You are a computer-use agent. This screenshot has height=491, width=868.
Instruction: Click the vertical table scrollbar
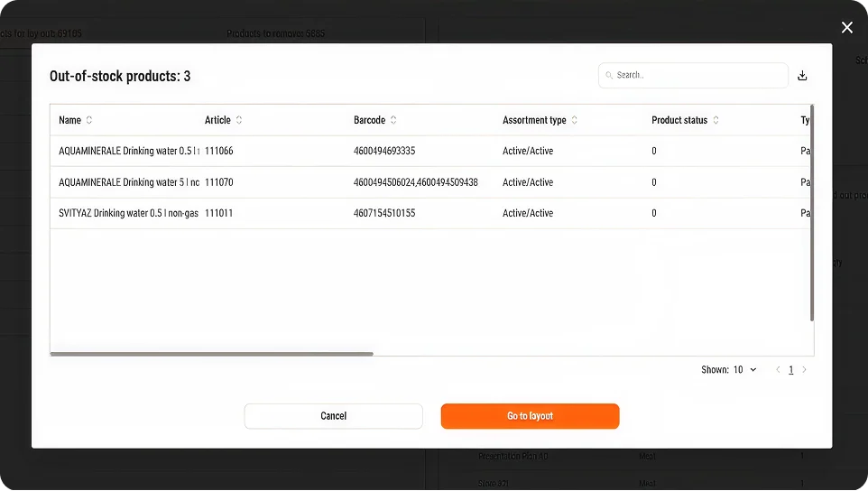811,213
